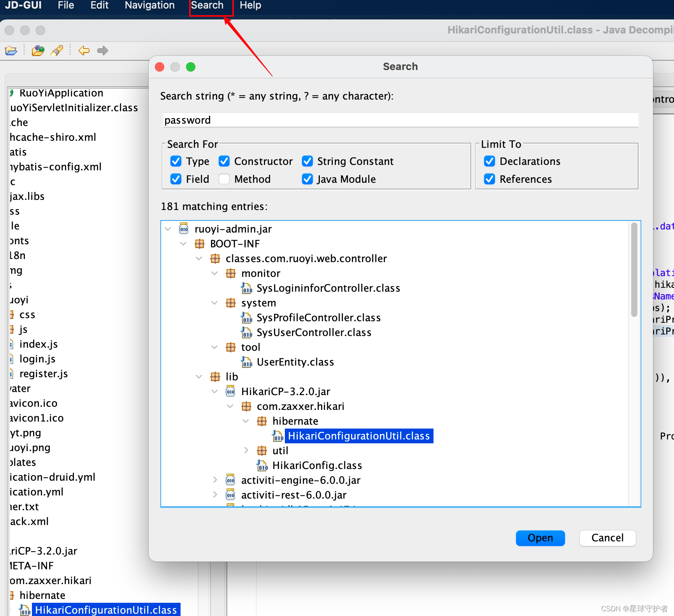Collapse the com.zaxxer.hikari node
Screen dimensions: 674x616
(230, 406)
